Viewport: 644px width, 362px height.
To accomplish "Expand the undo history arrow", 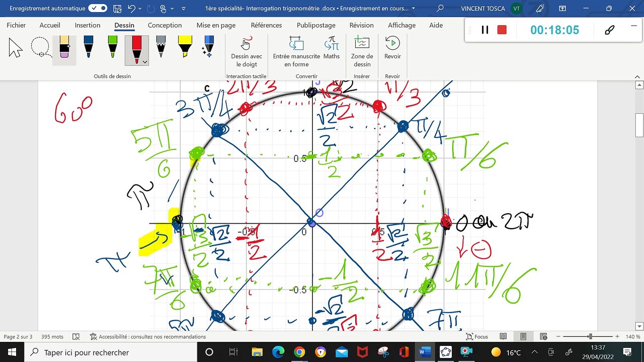I will (x=140, y=9).
